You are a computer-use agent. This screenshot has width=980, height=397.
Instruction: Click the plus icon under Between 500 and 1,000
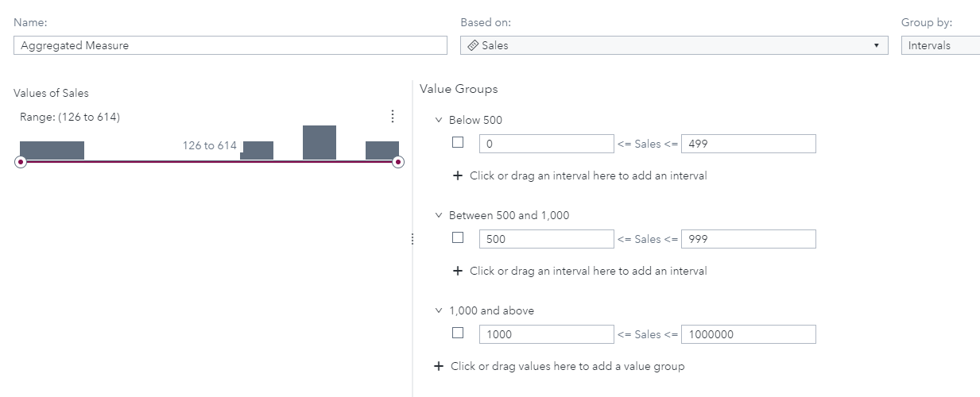457,271
